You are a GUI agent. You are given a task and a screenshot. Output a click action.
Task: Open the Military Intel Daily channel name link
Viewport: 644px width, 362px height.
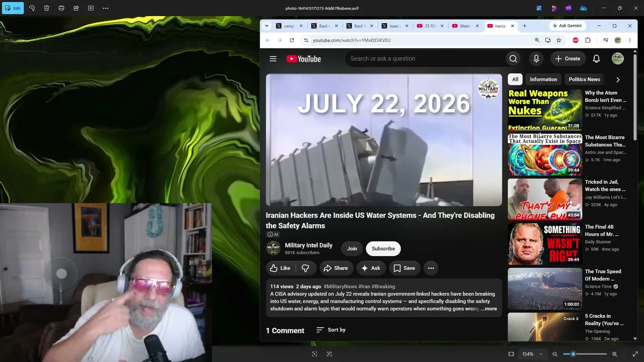[308, 245]
